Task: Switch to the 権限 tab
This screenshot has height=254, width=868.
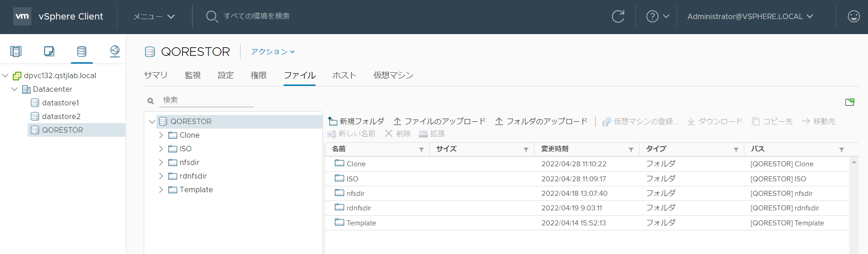Action: (259, 75)
